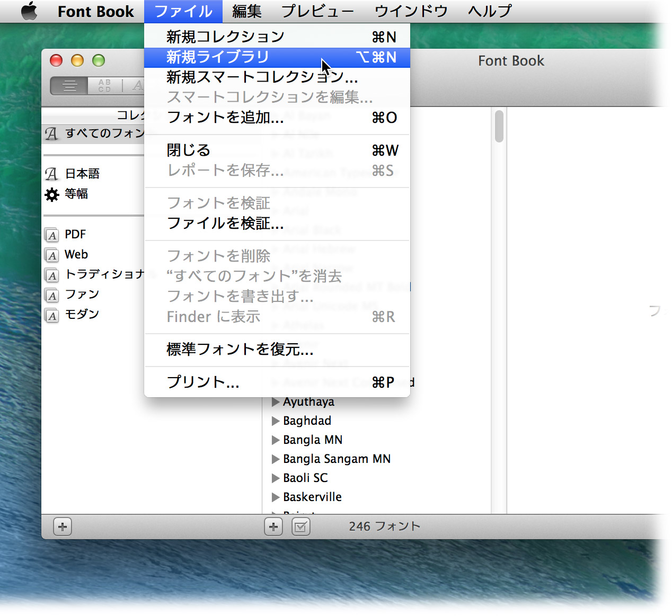Image resolution: width=672 pixels, height=616 pixels.
Task: Open the Apple menu
Action: click(x=29, y=11)
